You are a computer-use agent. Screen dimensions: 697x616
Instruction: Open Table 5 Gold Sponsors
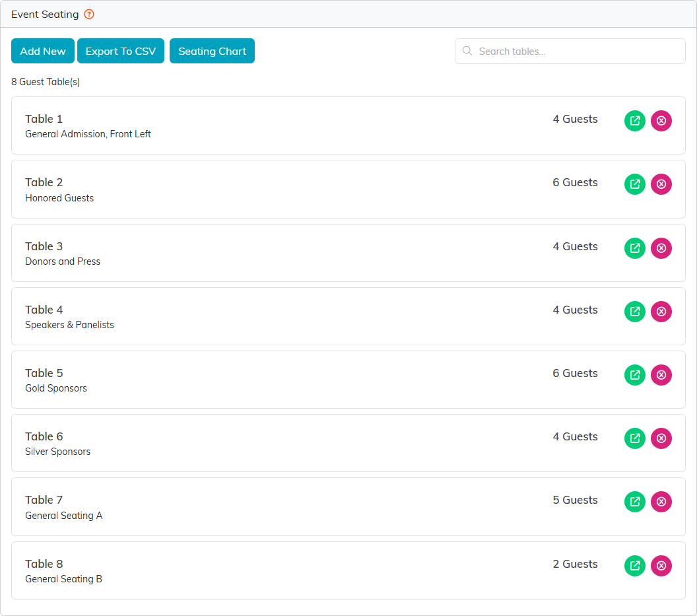635,375
